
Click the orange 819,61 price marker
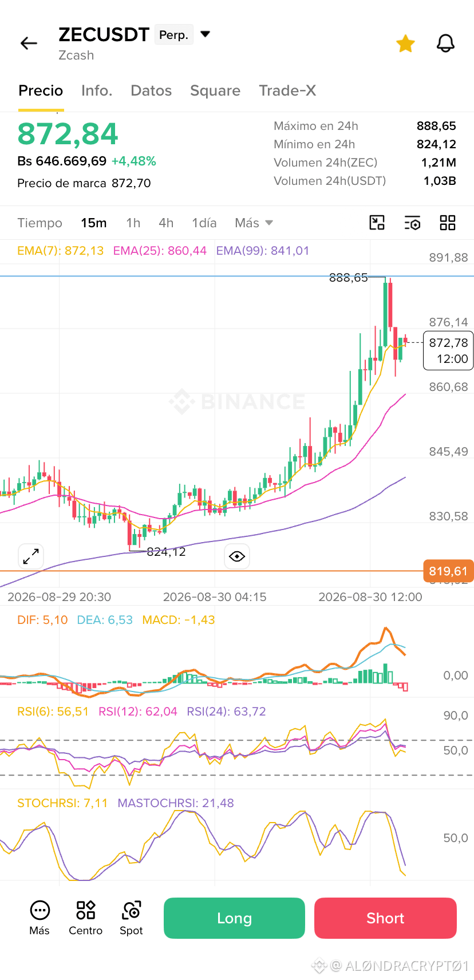pyautogui.click(x=448, y=571)
